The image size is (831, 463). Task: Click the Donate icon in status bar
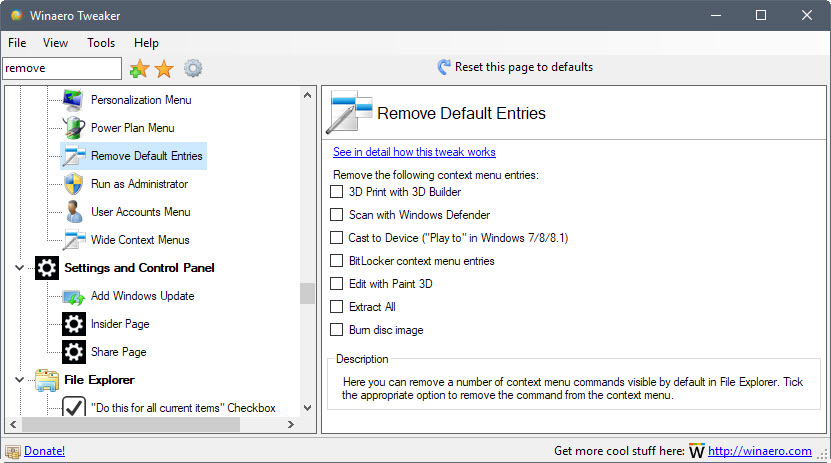click(13, 451)
